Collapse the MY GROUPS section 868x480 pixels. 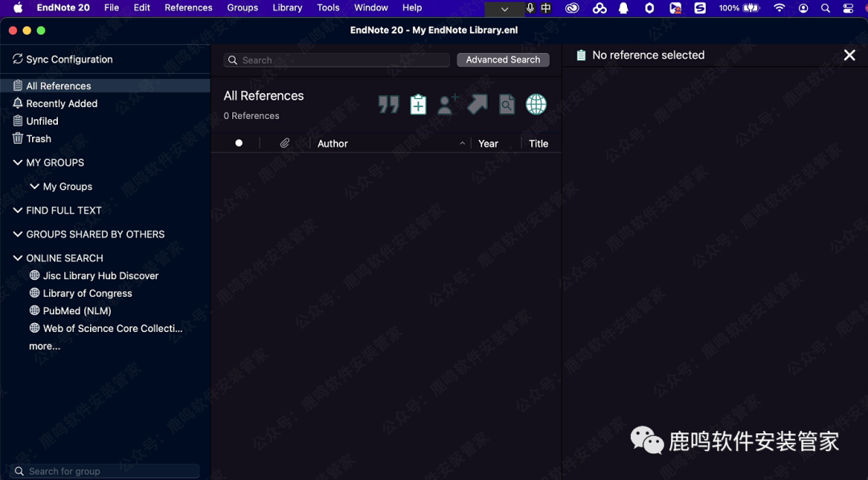(x=18, y=162)
